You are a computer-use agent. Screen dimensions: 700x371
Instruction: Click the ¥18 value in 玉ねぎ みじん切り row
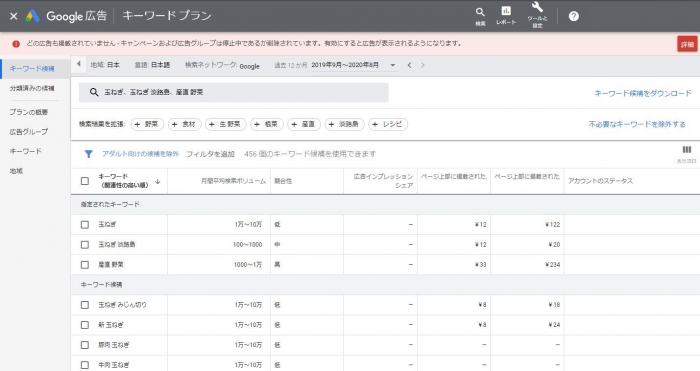pyautogui.click(x=554, y=305)
